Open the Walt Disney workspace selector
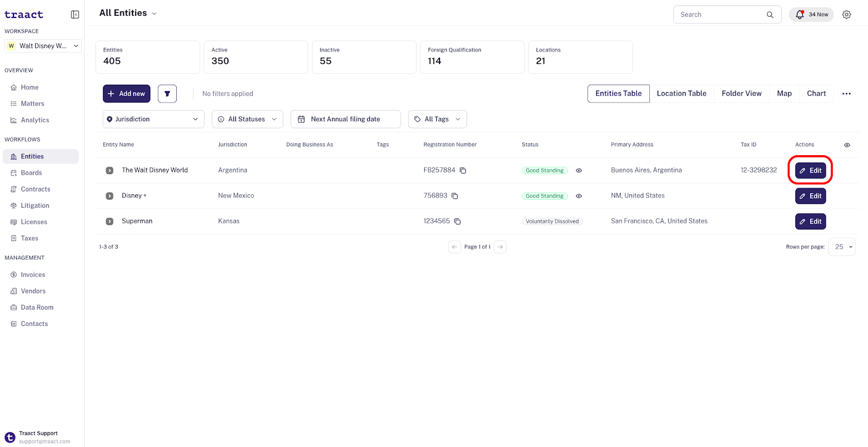 click(x=43, y=46)
